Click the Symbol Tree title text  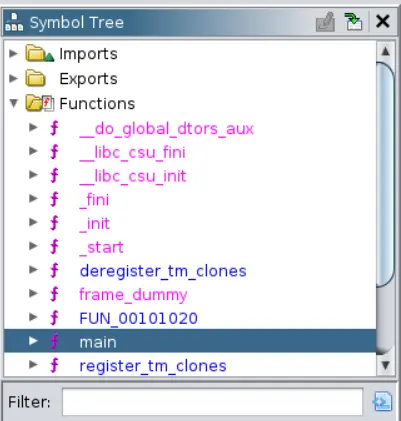pyautogui.click(x=77, y=23)
